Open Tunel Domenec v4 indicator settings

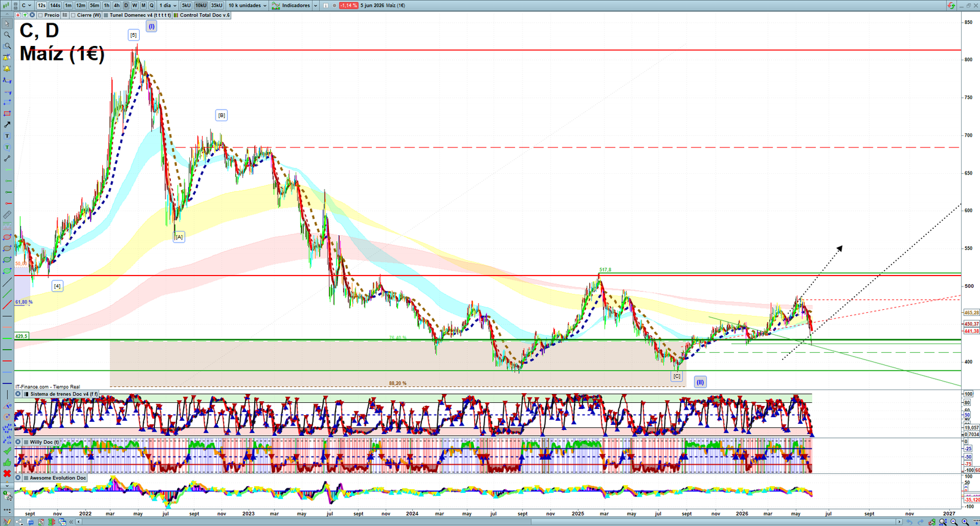pos(138,15)
